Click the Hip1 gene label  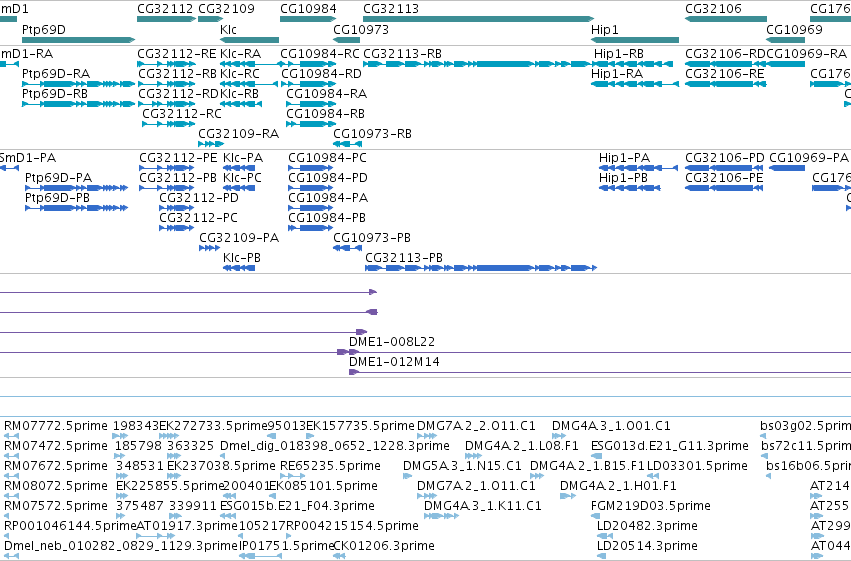click(605, 29)
